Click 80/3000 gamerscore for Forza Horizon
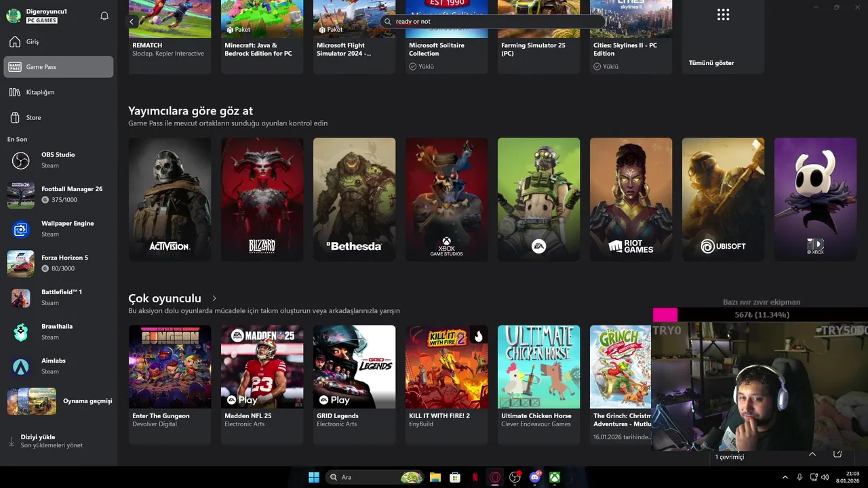 pyautogui.click(x=58, y=268)
